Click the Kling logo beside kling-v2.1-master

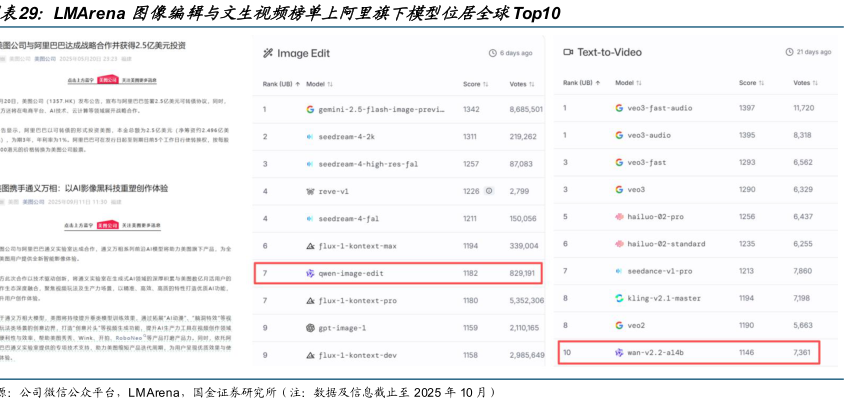click(x=619, y=297)
